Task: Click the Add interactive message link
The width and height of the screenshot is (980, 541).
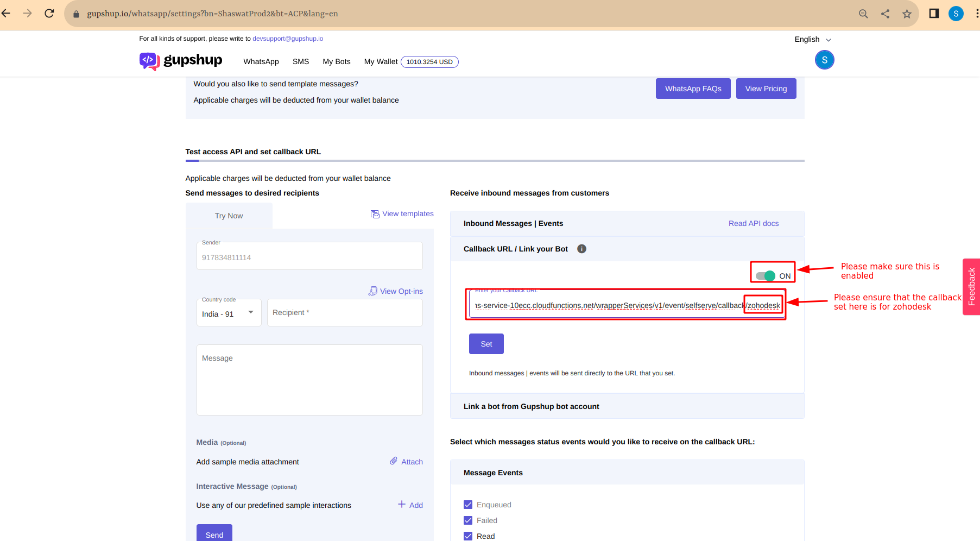Action: click(x=416, y=505)
